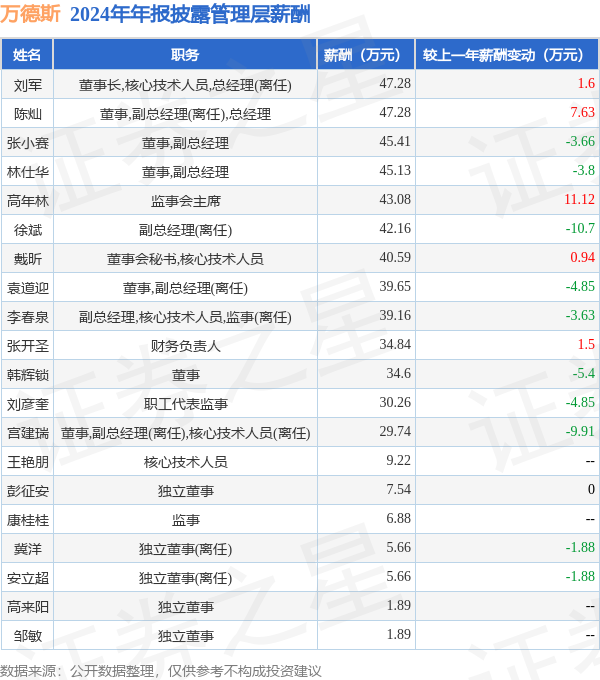This screenshot has width=600, height=680.
Task: Select the name 王艳朋
Action: point(28,462)
